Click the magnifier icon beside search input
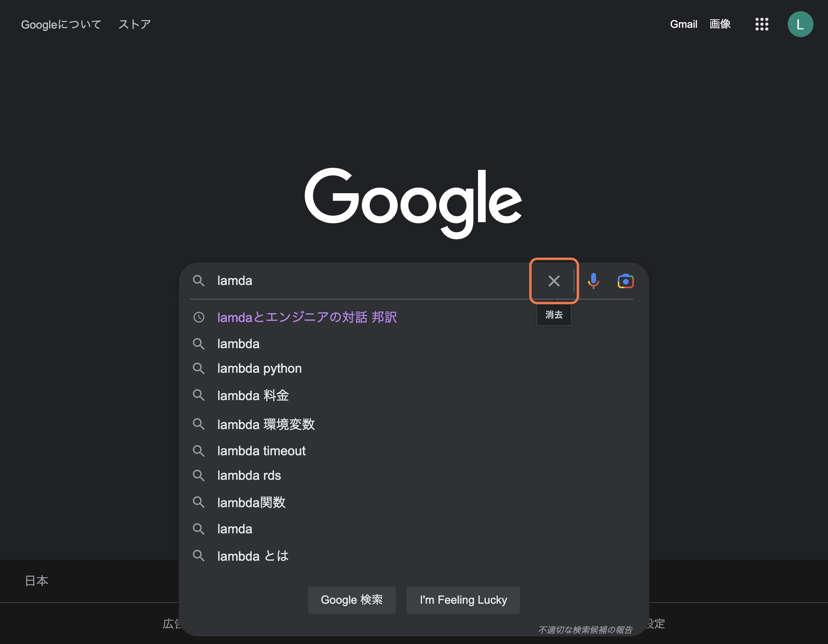The width and height of the screenshot is (828, 644). point(199,281)
